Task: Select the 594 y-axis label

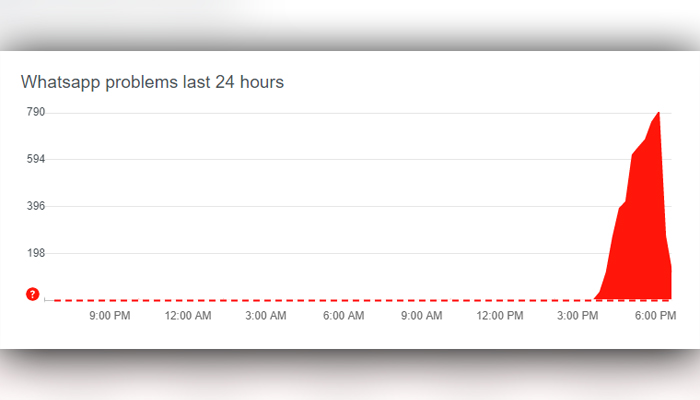Action: pyautogui.click(x=36, y=159)
